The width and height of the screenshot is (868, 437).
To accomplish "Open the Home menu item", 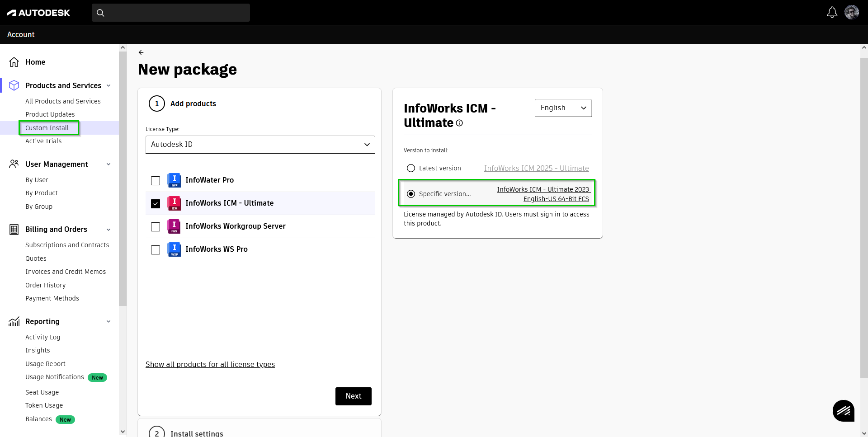I will pos(35,62).
